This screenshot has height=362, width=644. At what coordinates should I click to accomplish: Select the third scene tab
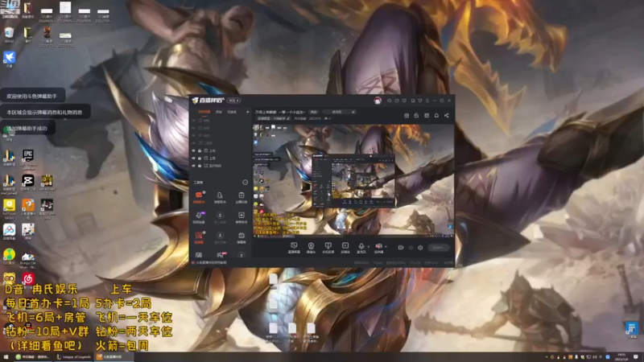coord(232,112)
